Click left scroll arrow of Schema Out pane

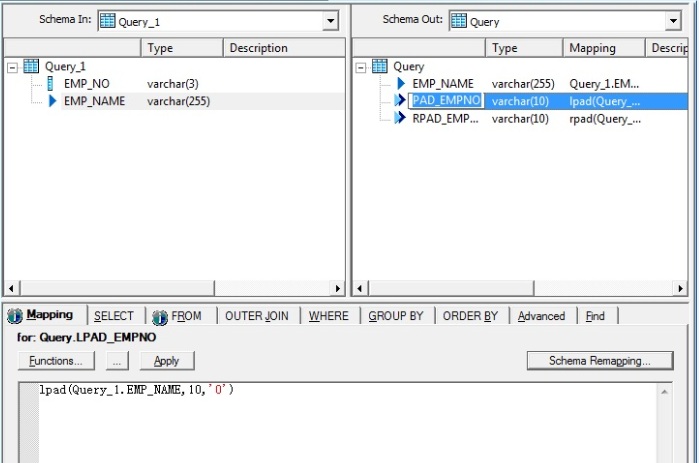point(360,288)
